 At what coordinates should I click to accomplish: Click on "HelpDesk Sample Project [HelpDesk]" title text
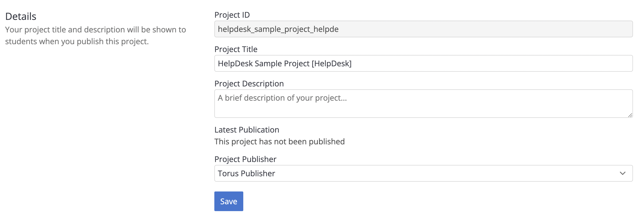[284, 64]
